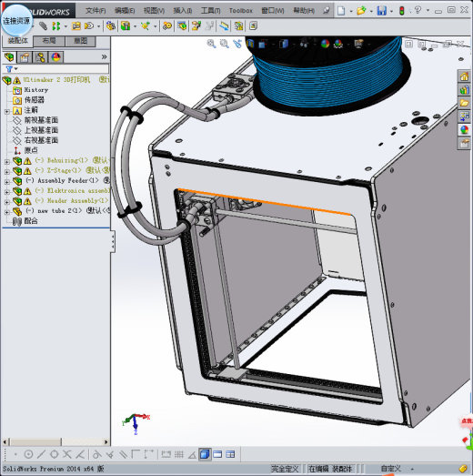Click the yellow tag icon in status bar
Viewport: 473px width, 476px height.
464,469
